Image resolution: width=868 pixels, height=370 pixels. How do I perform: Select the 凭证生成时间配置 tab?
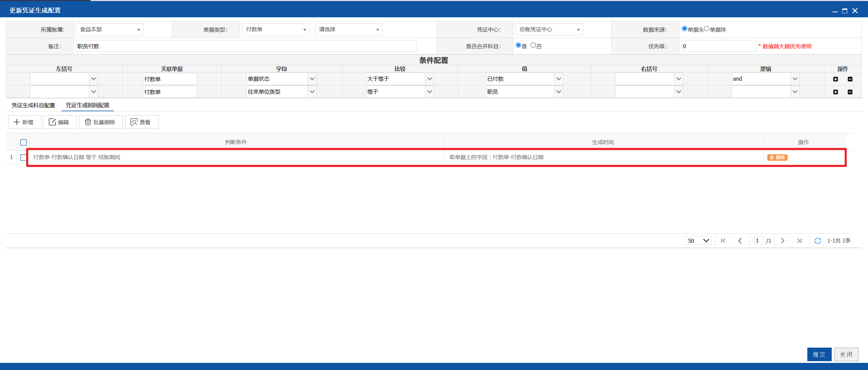point(87,105)
